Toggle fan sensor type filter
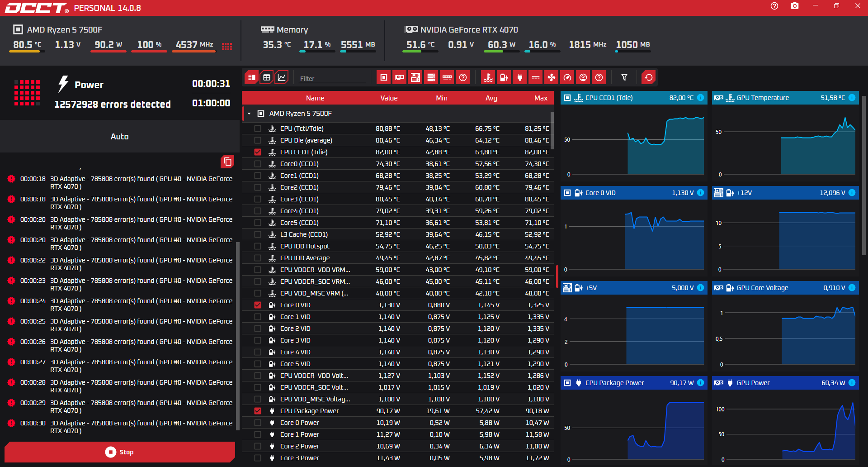 552,77
